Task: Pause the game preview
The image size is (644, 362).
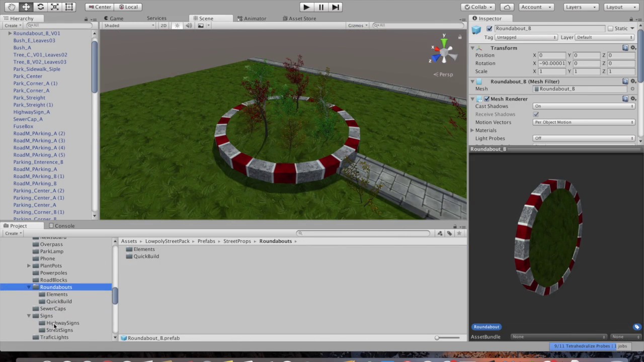Action: click(321, 7)
